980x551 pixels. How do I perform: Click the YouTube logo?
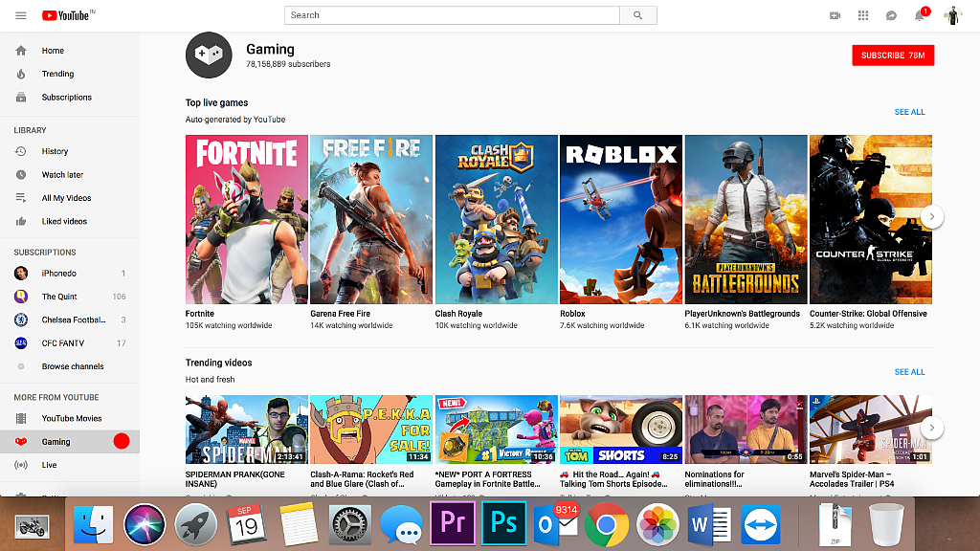click(68, 15)
